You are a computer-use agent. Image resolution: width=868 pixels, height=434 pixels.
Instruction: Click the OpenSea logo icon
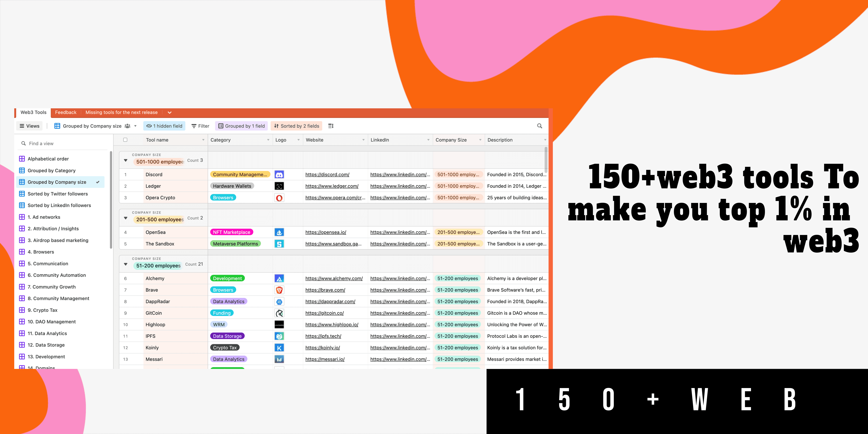click(279, 232)
